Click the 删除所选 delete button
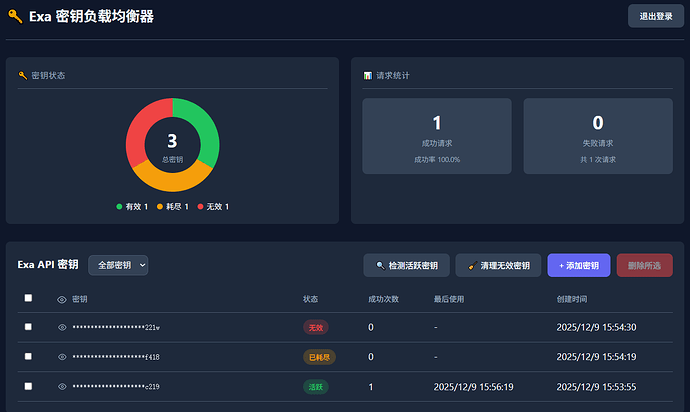690x412 pixels. click(644, 265)
